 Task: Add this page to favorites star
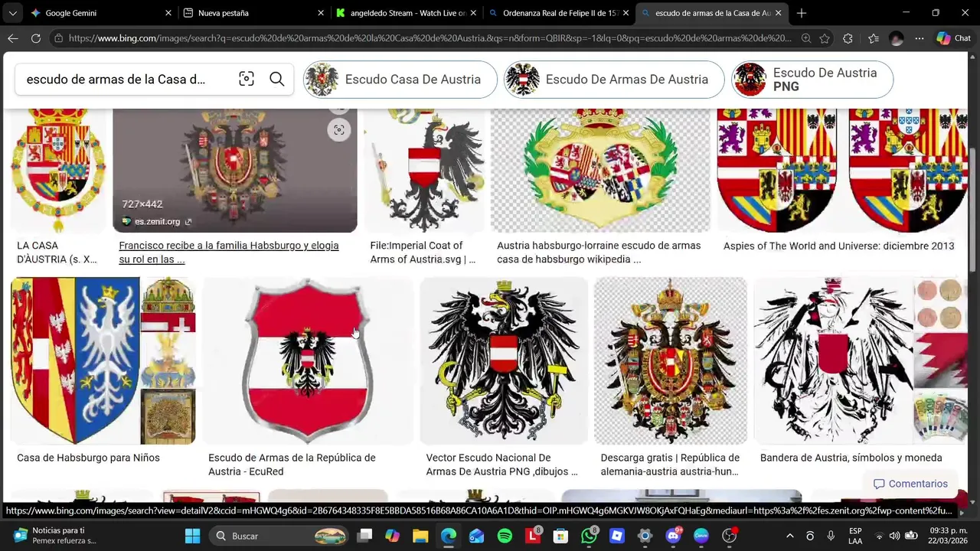coord(825,38)
